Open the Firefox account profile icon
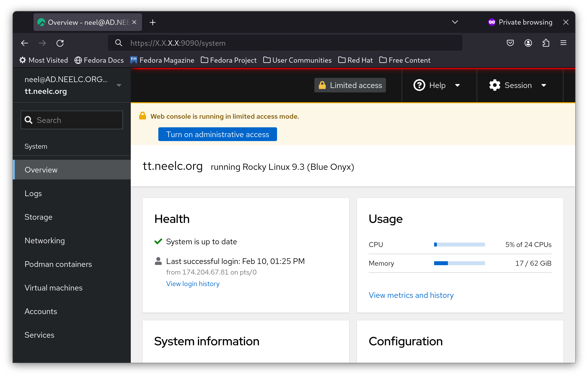The height and width of the screenshot is (377, 588). click(528, 43)
